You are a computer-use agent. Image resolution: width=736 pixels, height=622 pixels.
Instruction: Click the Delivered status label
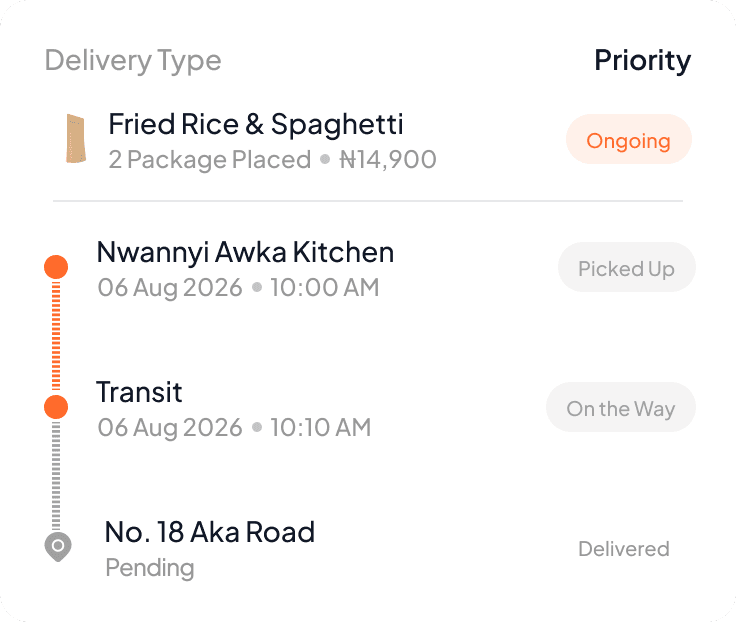(624, 549)
